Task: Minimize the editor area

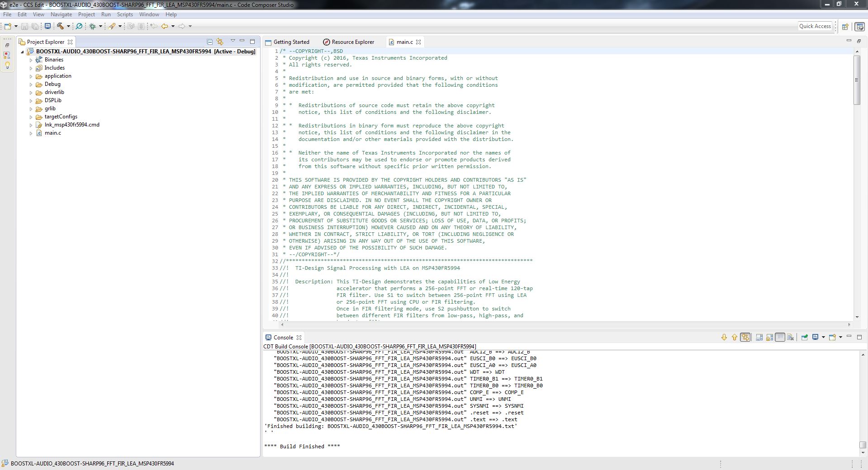Action: pyautogui.click(x=849, y=41)
